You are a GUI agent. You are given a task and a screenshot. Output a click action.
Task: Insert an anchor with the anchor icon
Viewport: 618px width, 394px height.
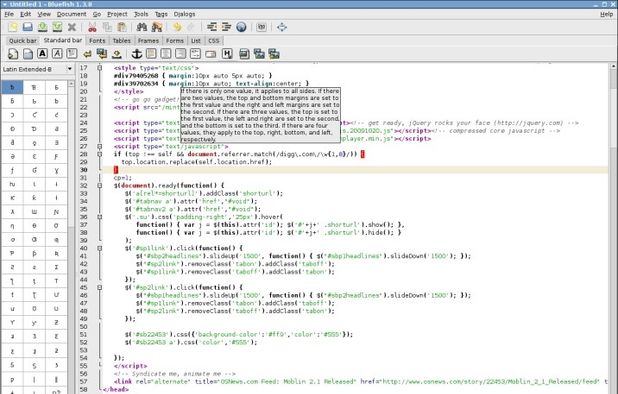pyautogui.click(x=136, y=54)
